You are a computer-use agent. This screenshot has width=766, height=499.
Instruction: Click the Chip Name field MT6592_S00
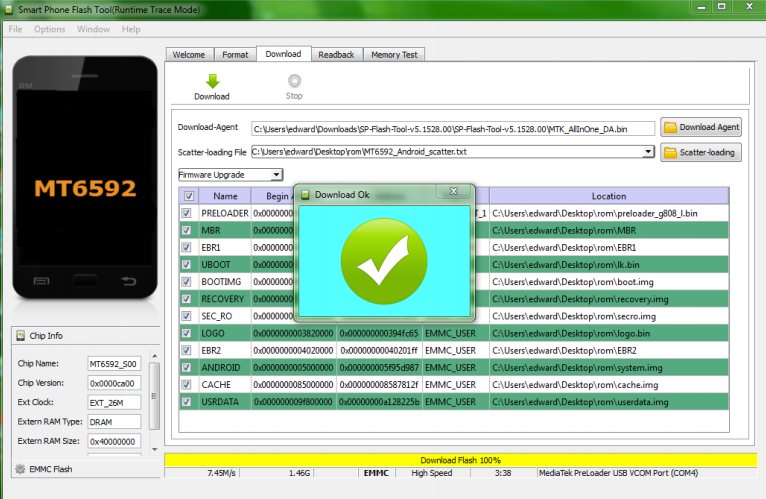[x=114, y=364]
